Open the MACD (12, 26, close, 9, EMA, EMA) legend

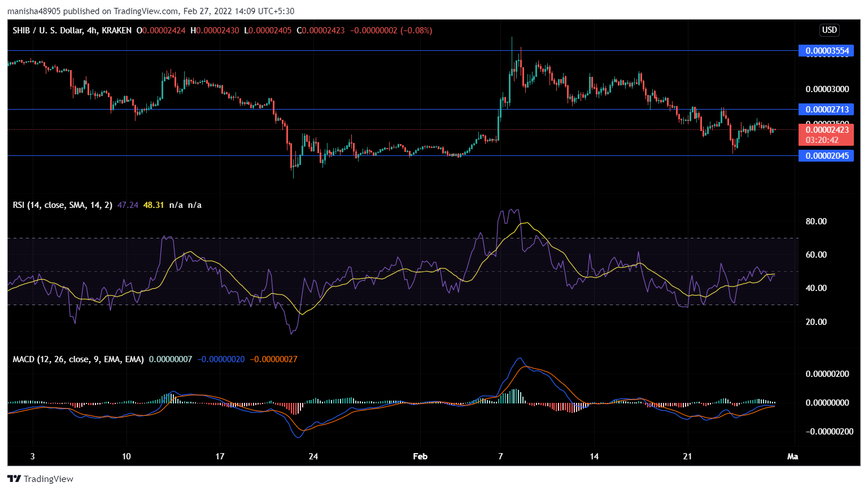point(78,359)
